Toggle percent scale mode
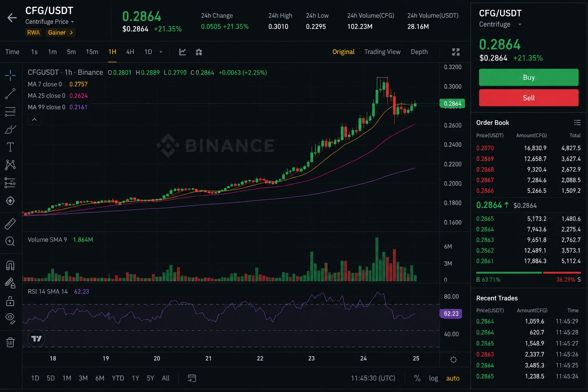This screenshot has height=392, width=588. pyautogui.click(x=417, y=378)
